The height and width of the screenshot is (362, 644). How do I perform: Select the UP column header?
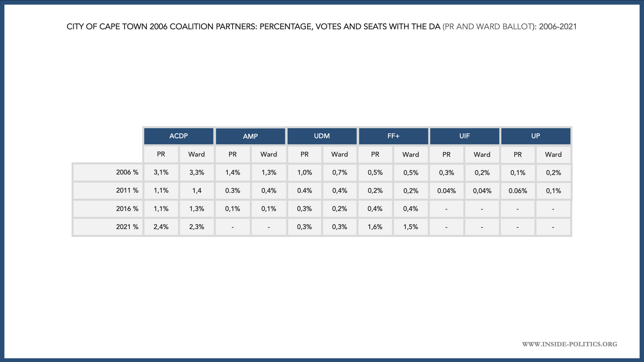point(536,136)
